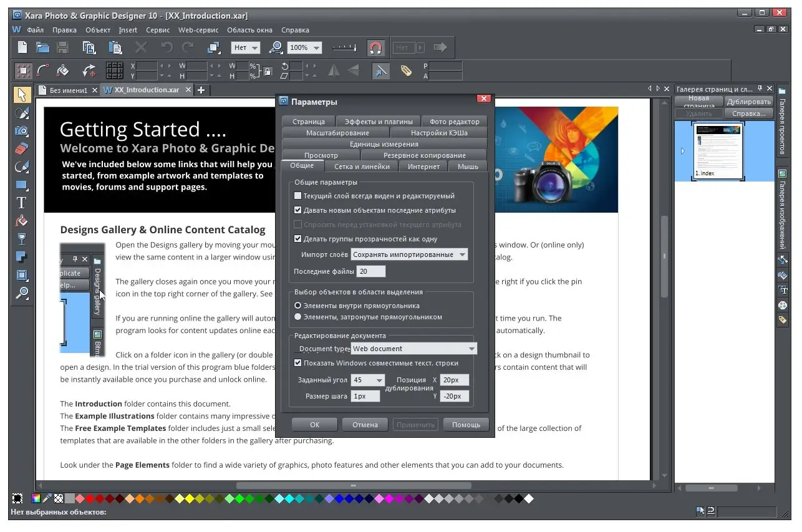This screenshot has width=802, height=532.
Task: Activate the Rectangle shape tool
Action: (22, 185)
